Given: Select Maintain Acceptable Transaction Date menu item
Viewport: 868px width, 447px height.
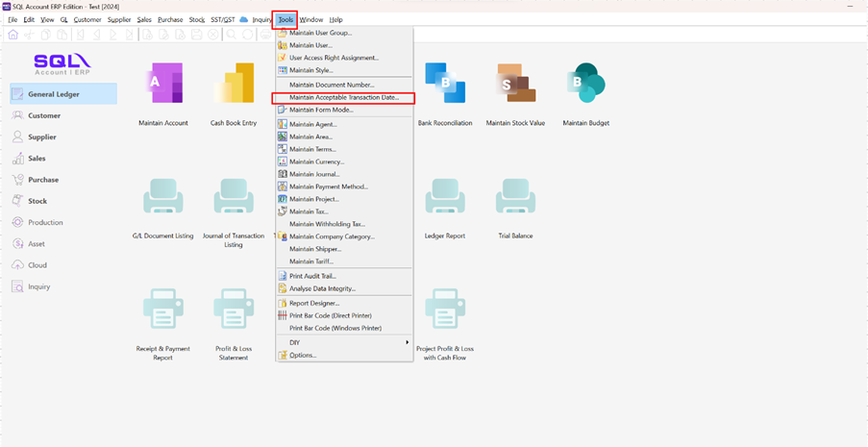Looking at the screenshot, I should pyautogui.click(x=343, y=97).
